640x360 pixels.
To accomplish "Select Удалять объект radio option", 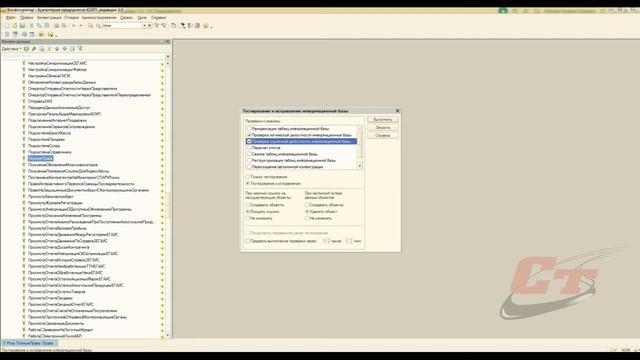I will tap(307, 211).
